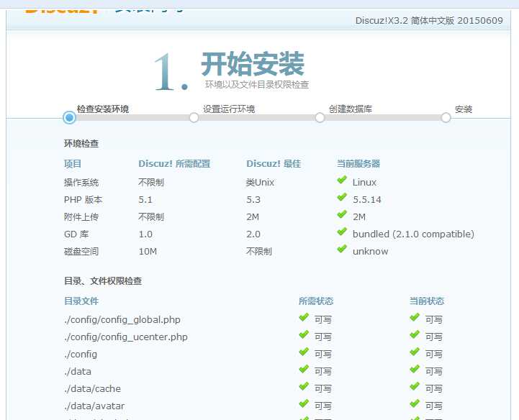Click ./data row required-status checkmark
The image size is (519, 420).
304,369
